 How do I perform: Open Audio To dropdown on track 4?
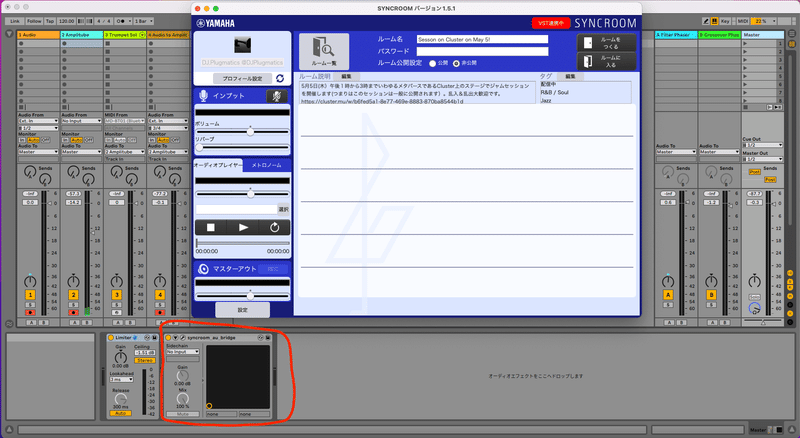click(x=168, y=152)
